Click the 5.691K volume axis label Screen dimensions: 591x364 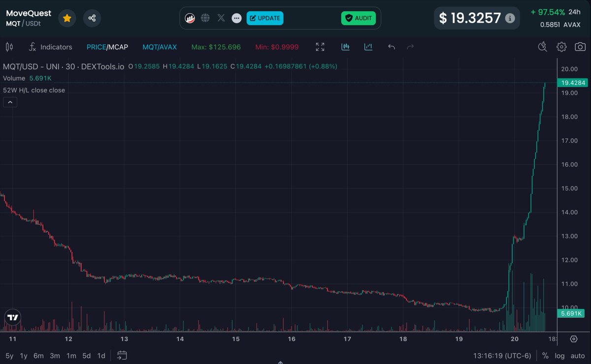coord(570,313)
